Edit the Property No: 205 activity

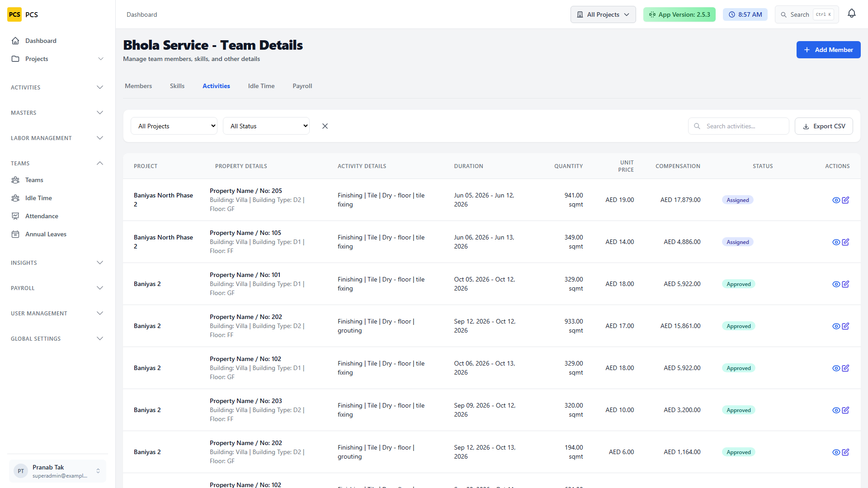pyautogui.click(x=845, y=200)
